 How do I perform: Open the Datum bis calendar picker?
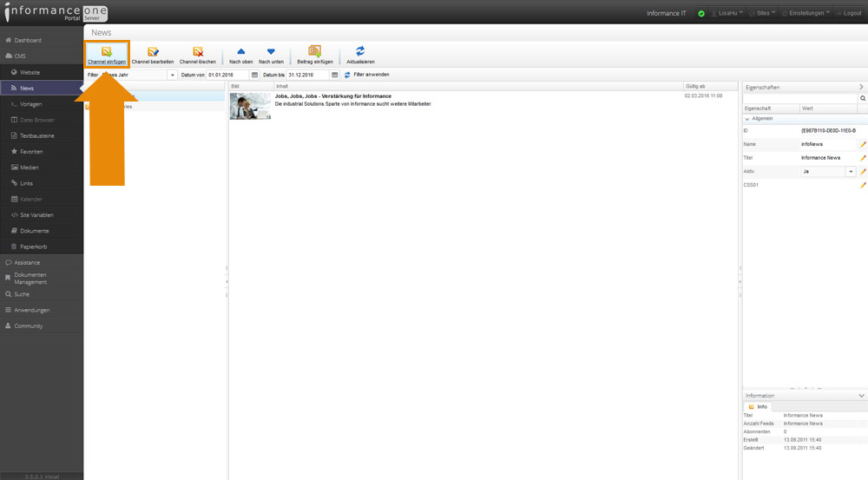[334, 75]
